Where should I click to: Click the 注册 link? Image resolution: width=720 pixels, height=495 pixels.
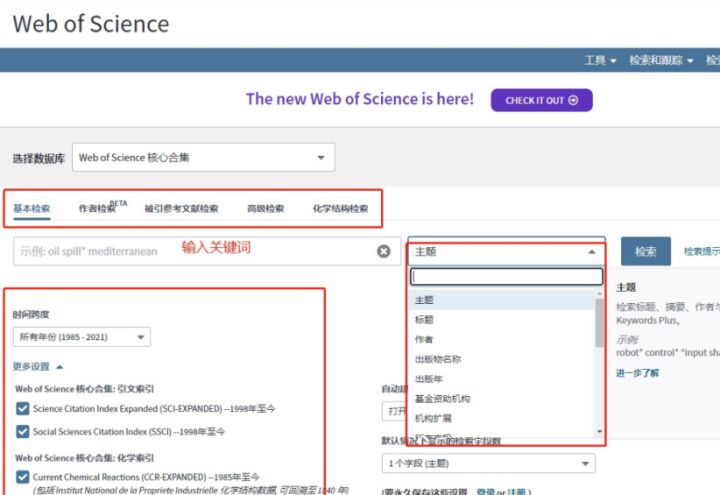point(517,492)
